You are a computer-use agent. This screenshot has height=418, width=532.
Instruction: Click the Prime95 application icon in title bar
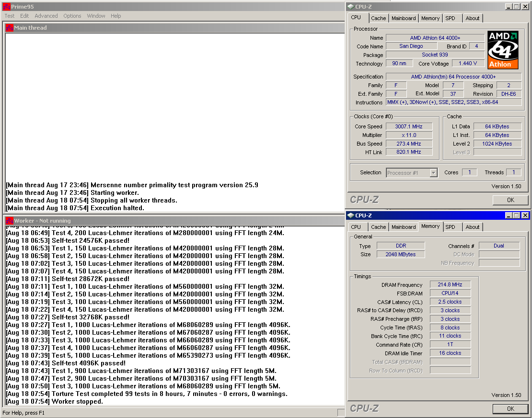click(6, 6)
